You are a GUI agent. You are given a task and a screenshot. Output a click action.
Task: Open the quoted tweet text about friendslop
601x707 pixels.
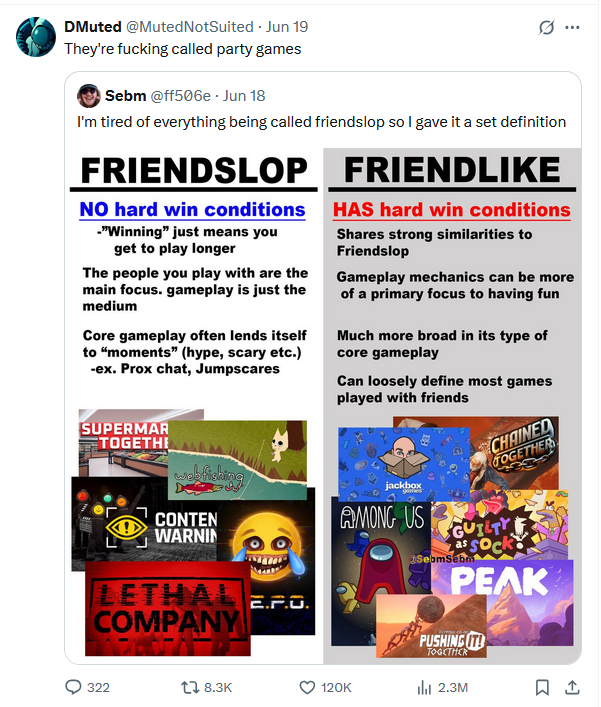click(321, 122)
